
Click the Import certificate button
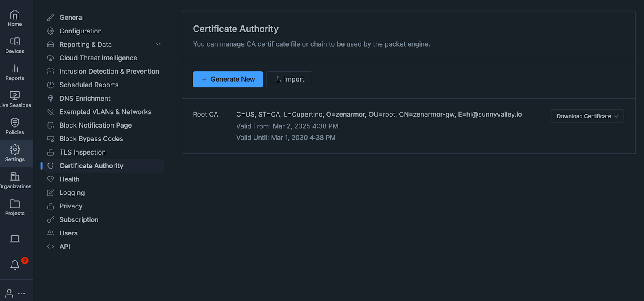pos(289,79)
